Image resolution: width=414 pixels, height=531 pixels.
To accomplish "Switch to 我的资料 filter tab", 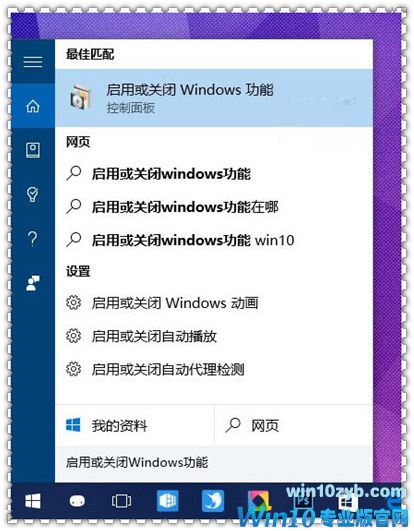I will (x=135, y=425).
